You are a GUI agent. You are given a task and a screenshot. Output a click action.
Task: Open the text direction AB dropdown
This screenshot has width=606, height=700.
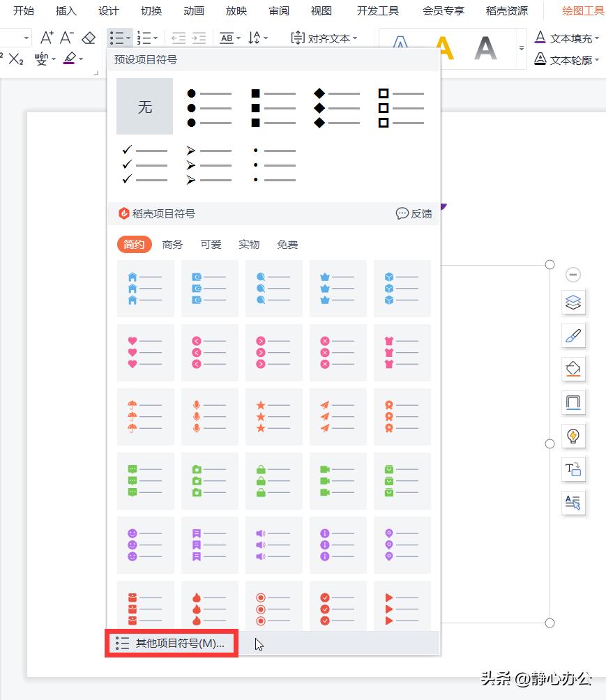(238, 38)
